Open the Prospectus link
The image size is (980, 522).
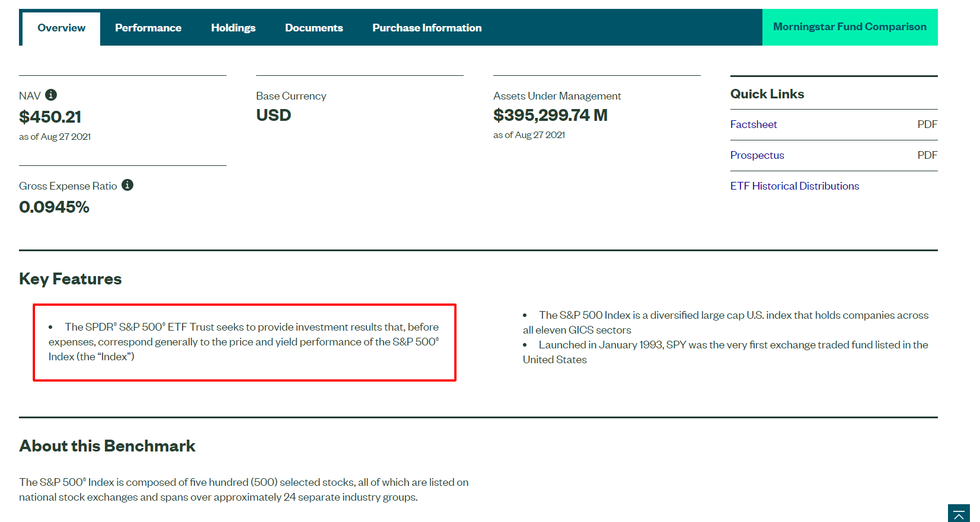[x=757, y=155]
